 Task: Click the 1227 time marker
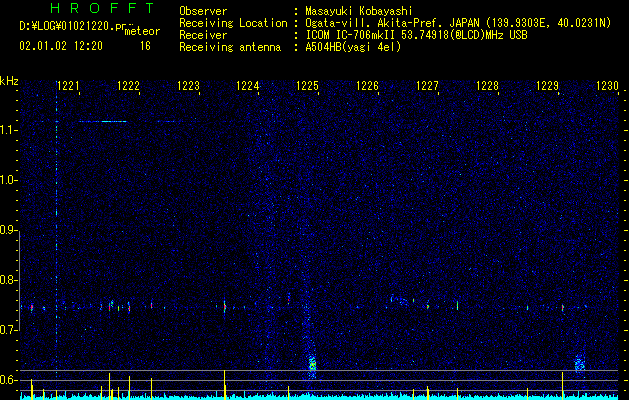click(427, 86)
